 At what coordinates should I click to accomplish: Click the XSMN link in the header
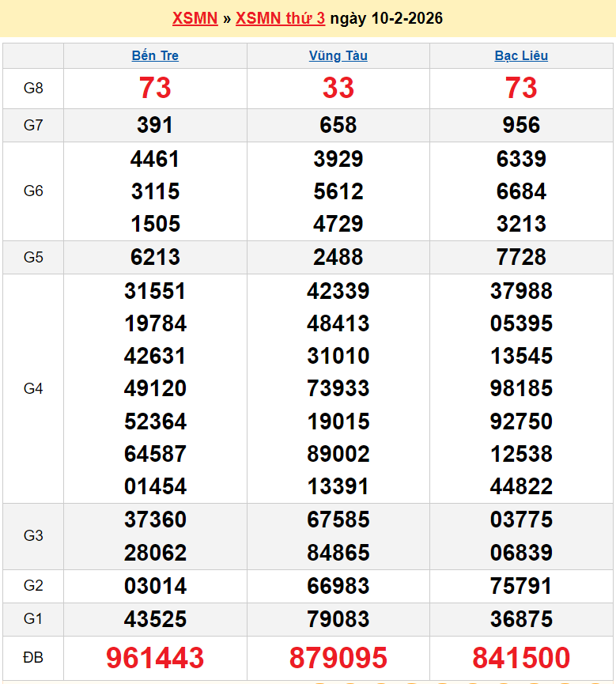click(195, 18)
